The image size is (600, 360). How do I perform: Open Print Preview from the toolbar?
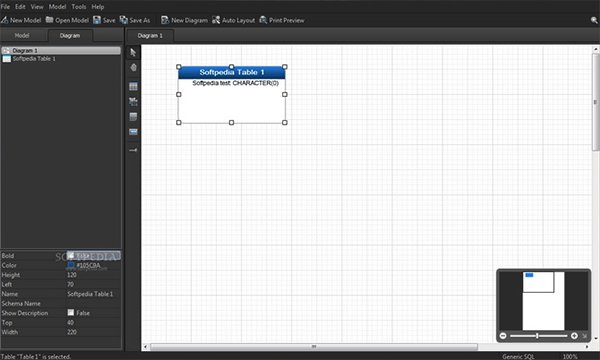(282, 20)
